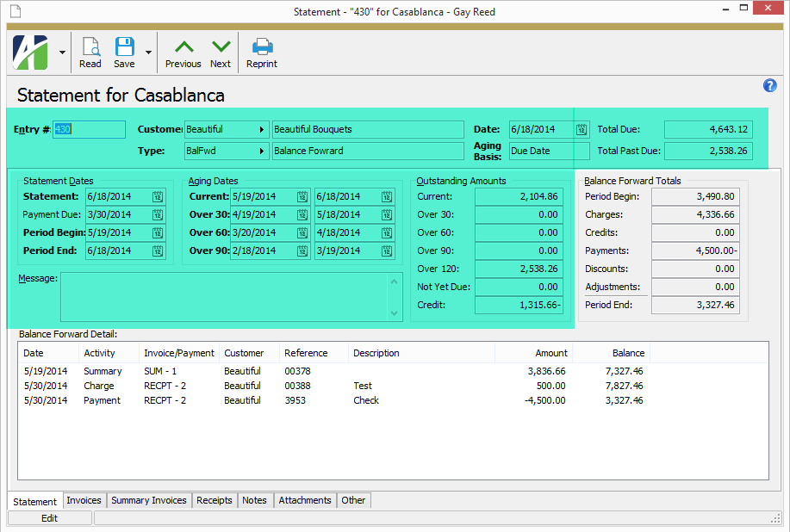Click the Entry # input field
The height and width of the screenshot is (532, 790).
[89, 130]
